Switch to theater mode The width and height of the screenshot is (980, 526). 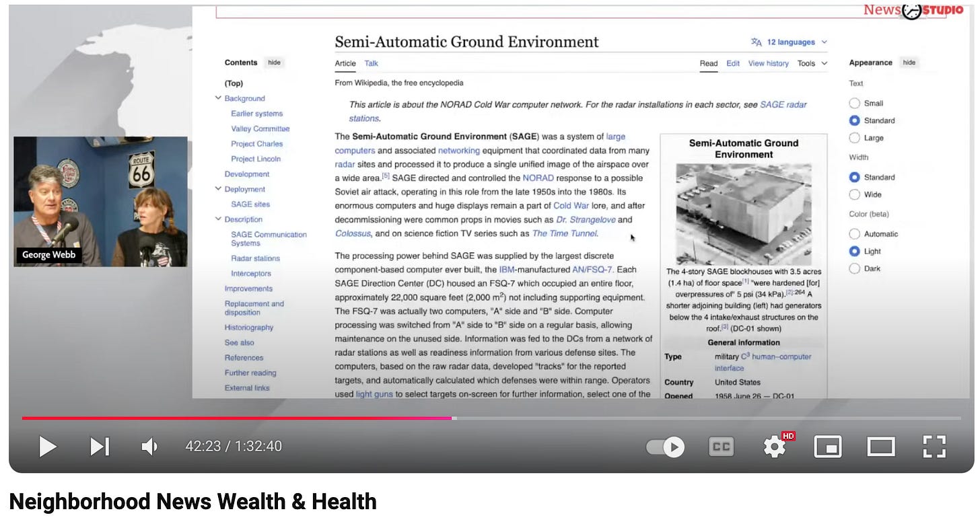click(881, 447)
